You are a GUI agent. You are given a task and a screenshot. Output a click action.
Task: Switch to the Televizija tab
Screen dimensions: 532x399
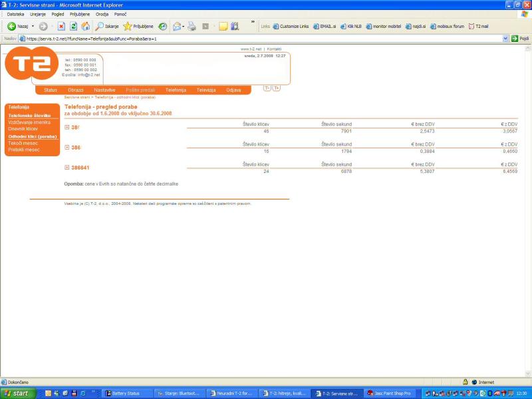205,90
